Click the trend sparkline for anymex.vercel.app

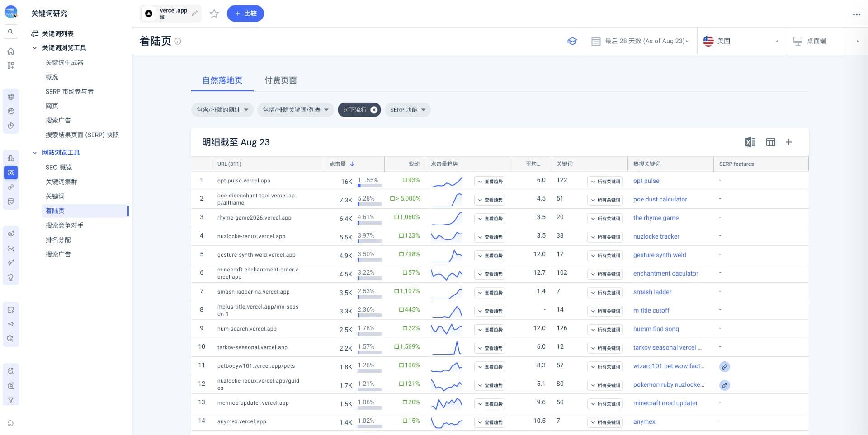coord(447,422)
